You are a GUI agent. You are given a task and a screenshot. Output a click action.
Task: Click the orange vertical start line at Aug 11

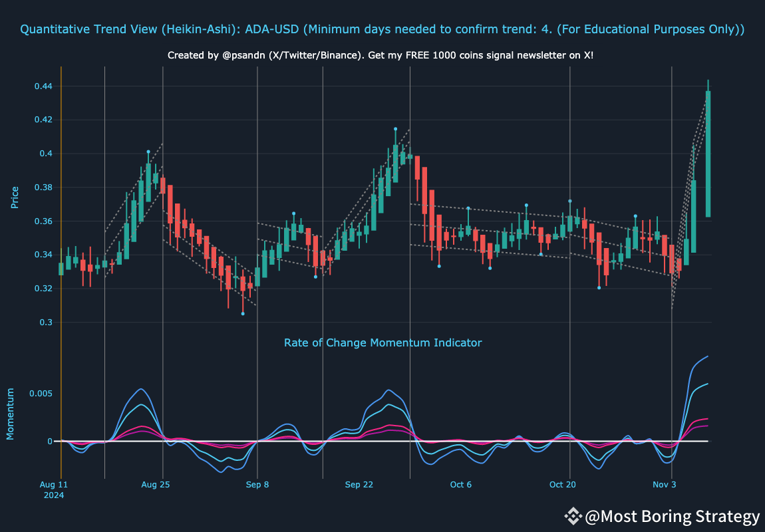61,272
